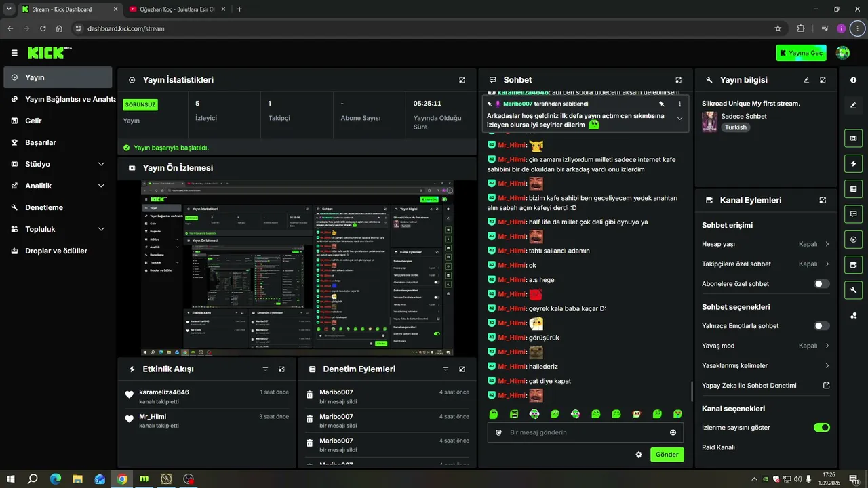The image size is (868, 488).
Task: Open the hamburger menu beside KICK logo
Action: click(14, 53)
